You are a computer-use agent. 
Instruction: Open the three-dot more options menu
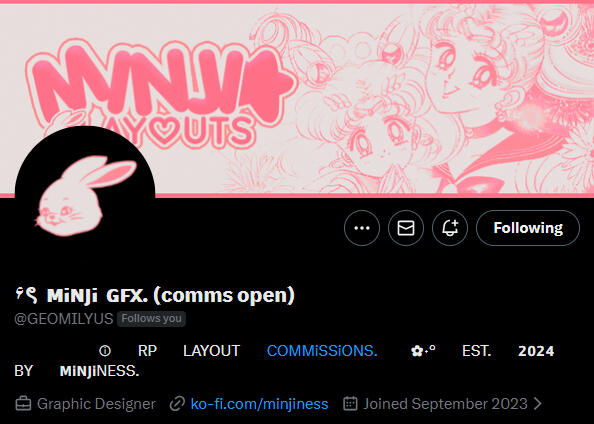pyautogui.click(x=362, y=228)
